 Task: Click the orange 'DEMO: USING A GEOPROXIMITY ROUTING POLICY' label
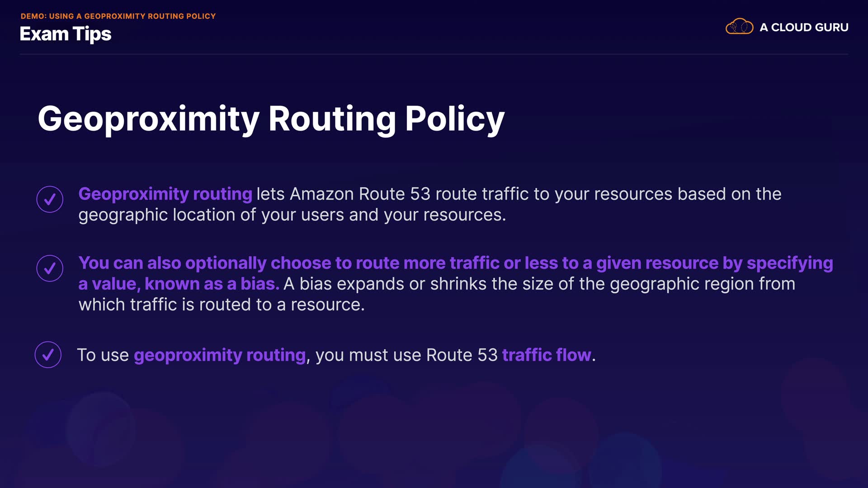tap(118, 16)
